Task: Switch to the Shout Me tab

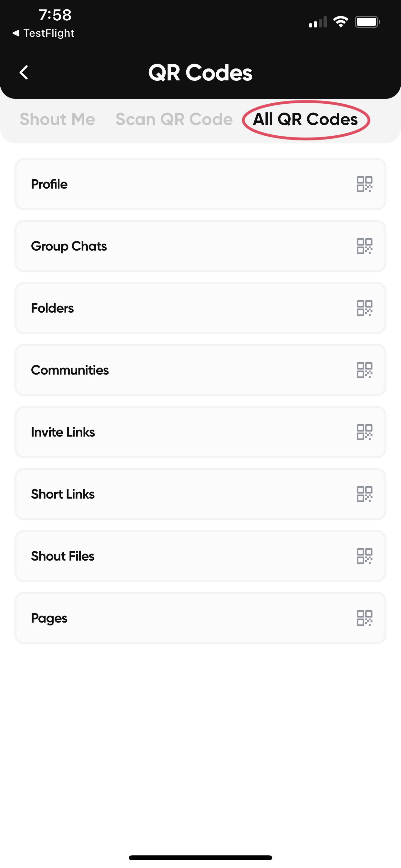Action: 57,119
